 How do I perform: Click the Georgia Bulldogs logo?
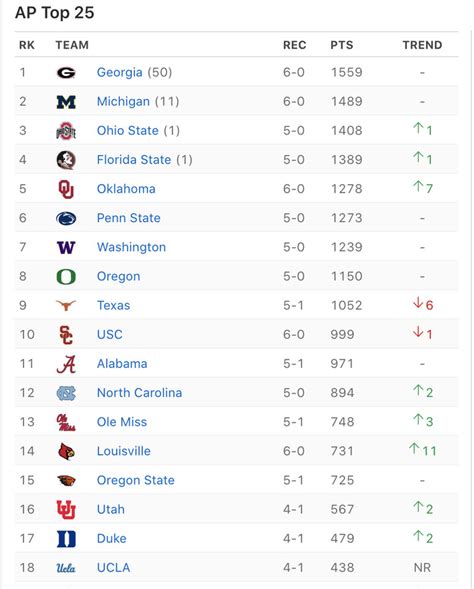click(x=66, y=72)
